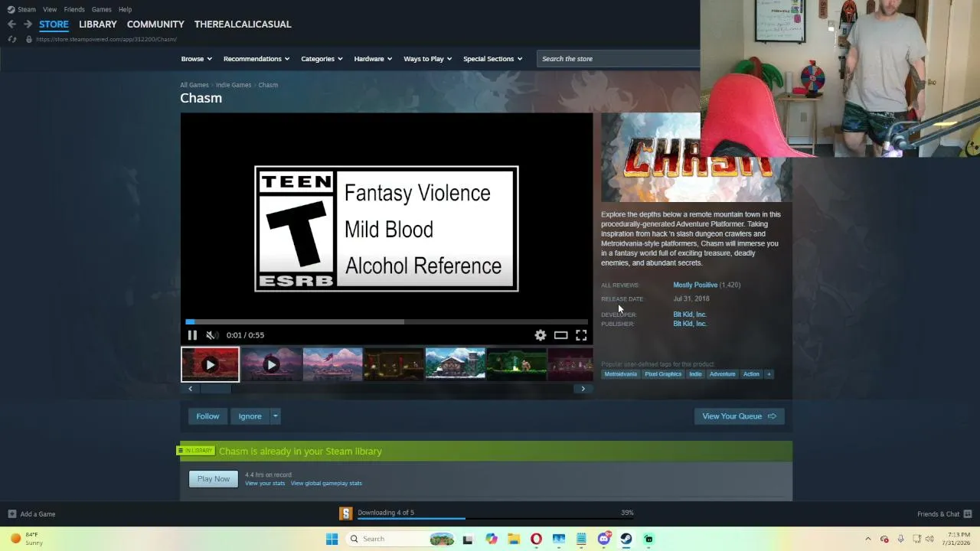Open the Games menu
This screenshot has width=980, height=551.
coord(102,9)
